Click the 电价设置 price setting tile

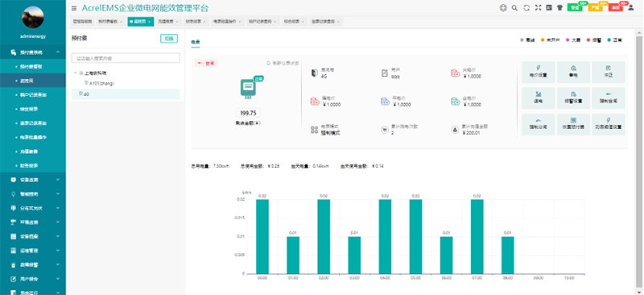click(x=539, y=72)
